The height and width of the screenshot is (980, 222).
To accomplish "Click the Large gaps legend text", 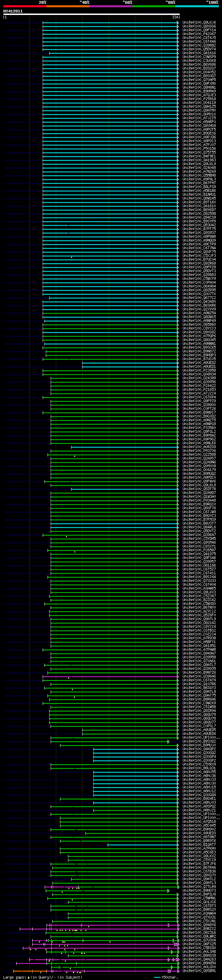I will pyautogui.click(x=15, y=977).
